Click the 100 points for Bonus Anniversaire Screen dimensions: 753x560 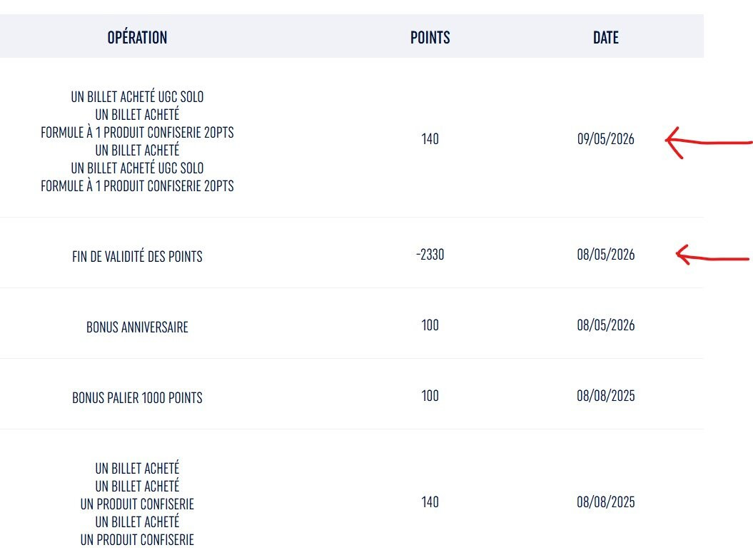click(x=430, y=325)
